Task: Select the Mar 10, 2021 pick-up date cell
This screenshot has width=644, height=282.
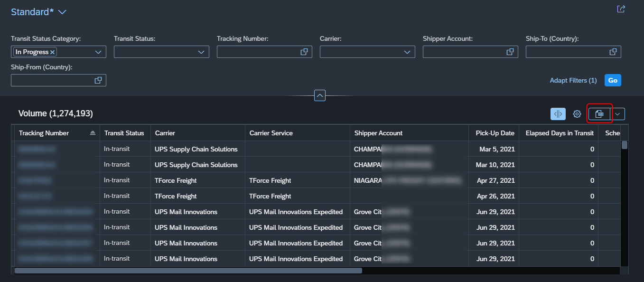Action: 494,165
